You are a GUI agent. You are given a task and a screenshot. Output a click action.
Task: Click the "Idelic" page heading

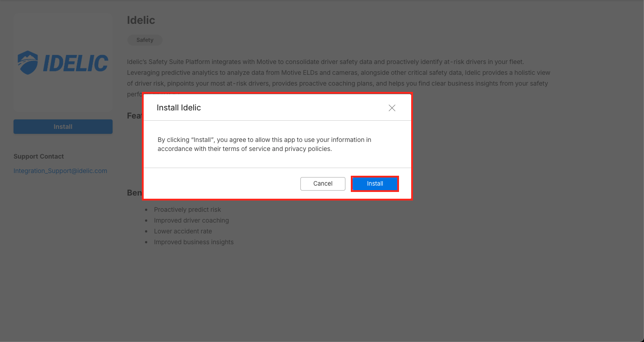[141, 20]
